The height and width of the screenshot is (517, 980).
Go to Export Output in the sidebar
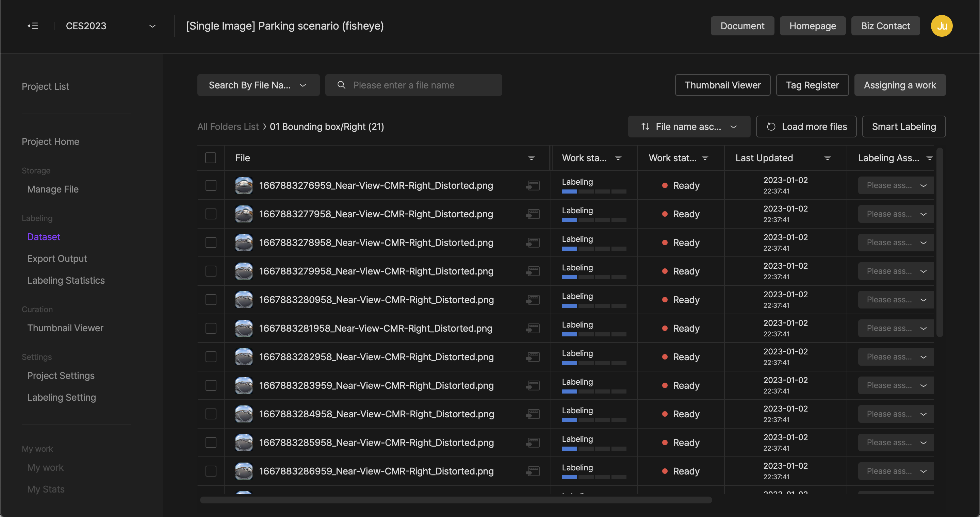tap(57, 258)
